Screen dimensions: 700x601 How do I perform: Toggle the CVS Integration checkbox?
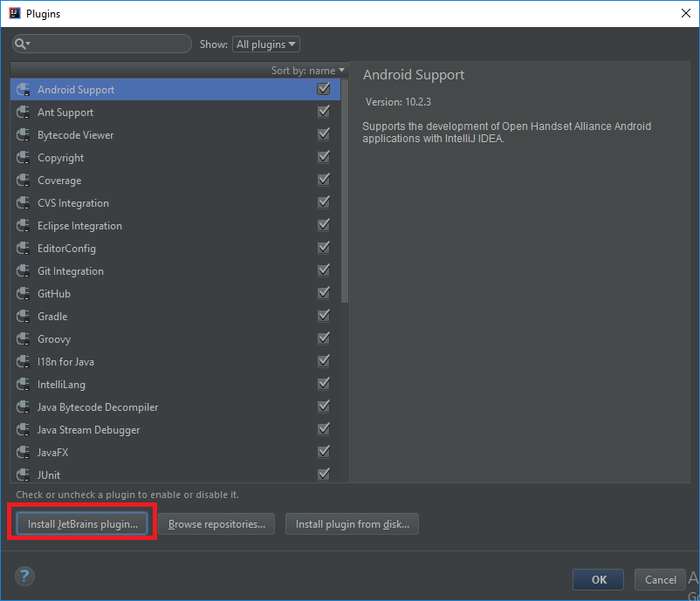324,202
